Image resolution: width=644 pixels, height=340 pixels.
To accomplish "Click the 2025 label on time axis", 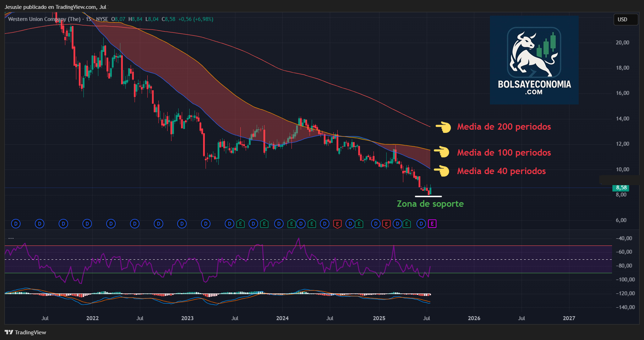I will (379, 318).
